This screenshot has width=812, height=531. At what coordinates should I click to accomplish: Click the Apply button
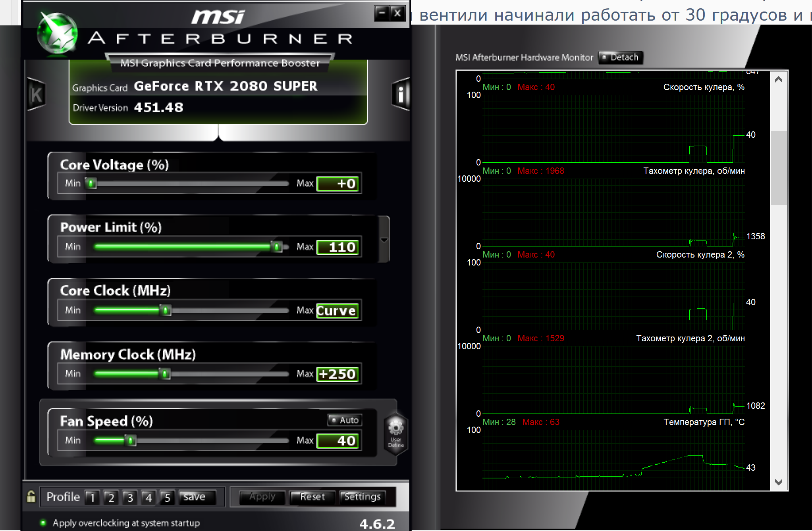(x=262, y=497)
